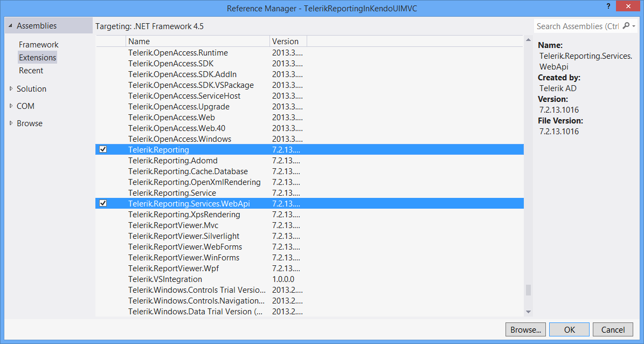The height and width of the screenshot is (344, 644).
Task: Open the help question mark
Action: tap(608, 6)
